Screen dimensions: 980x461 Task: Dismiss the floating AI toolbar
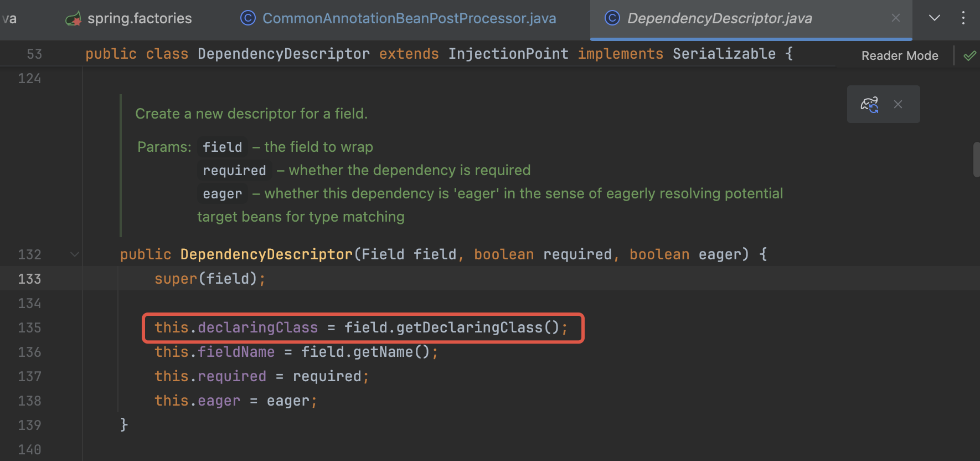pos(898,104)
